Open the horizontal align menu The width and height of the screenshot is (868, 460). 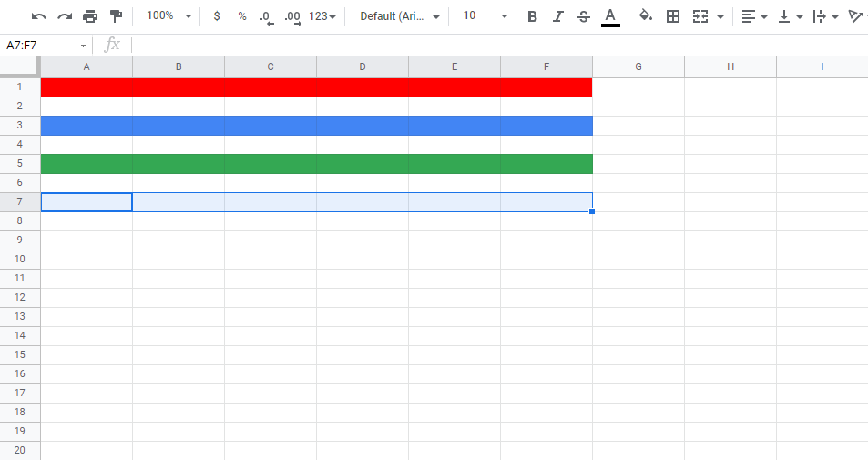(x=753, y=16)
